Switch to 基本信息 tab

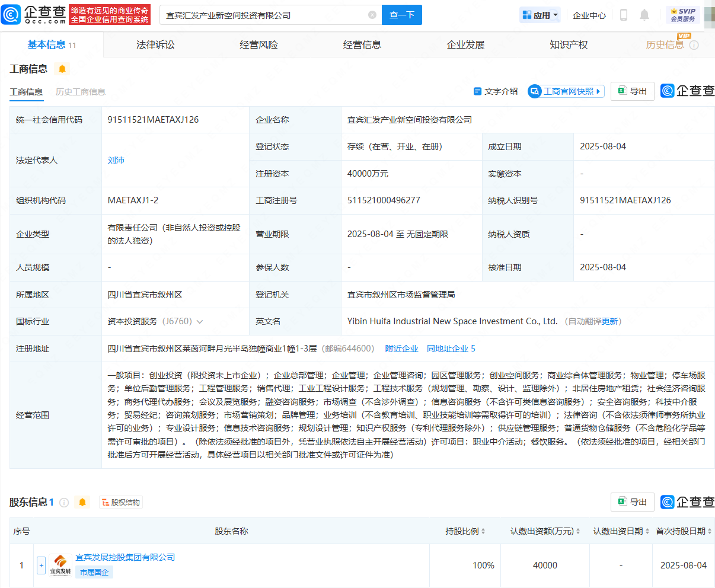tap(52, 45)
